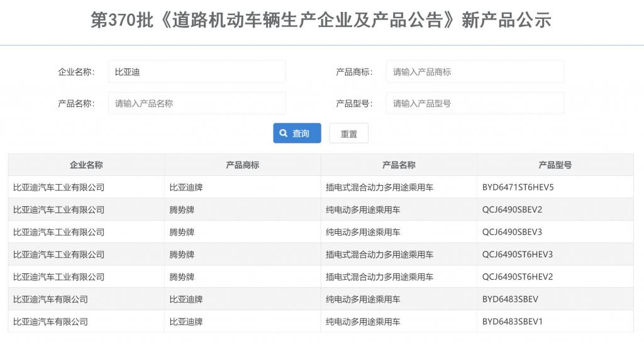The image size is (644, 345).
Task: Click 腾势牌 in QCJ6490SBEV3 row
Action: click(182, 232)
